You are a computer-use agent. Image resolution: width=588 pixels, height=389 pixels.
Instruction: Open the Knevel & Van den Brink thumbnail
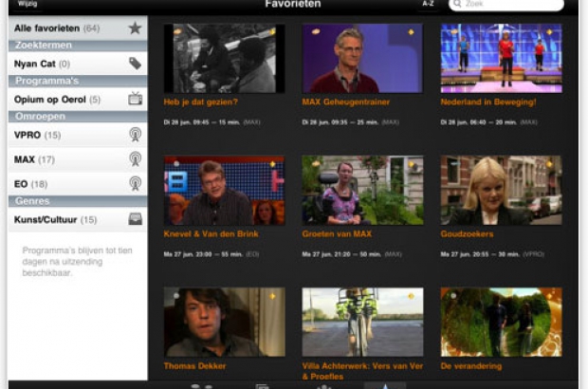pos(224,190)
